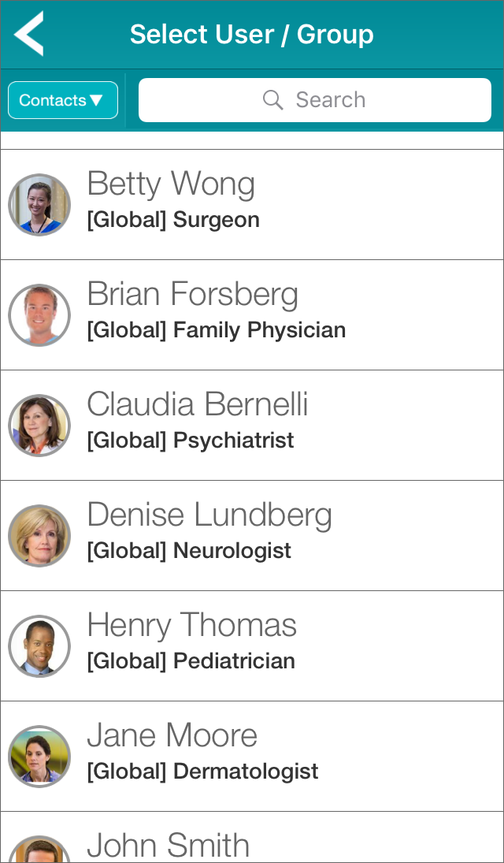Tap Denise Lundberg's avatar
The width and height of the screenshot is (504, 863).
[x=39, y=536]
